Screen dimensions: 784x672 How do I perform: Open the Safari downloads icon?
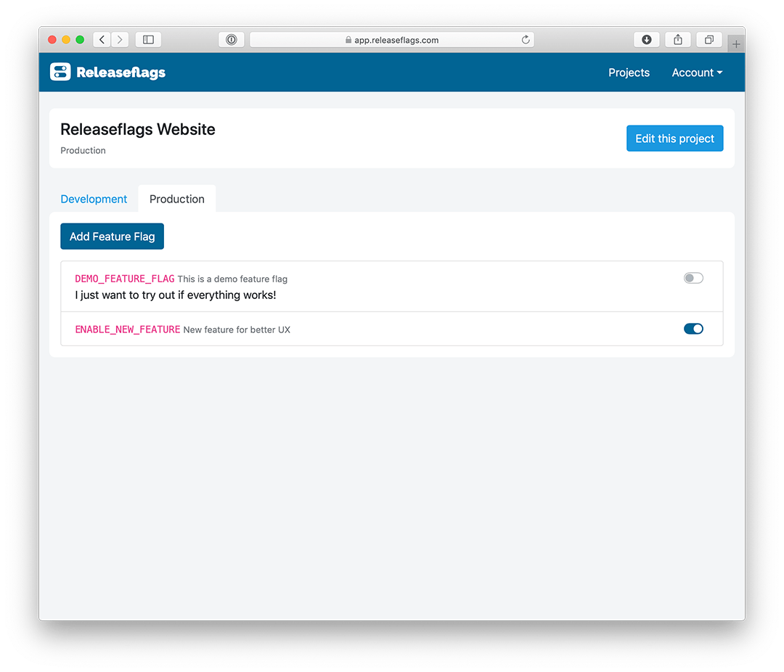pos(647,39)
